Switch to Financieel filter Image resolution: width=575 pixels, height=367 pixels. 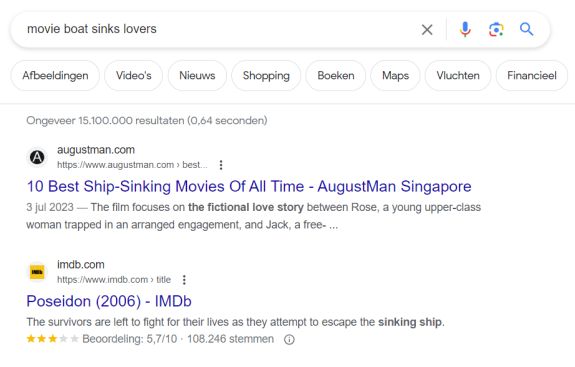(x=532, y=76)
